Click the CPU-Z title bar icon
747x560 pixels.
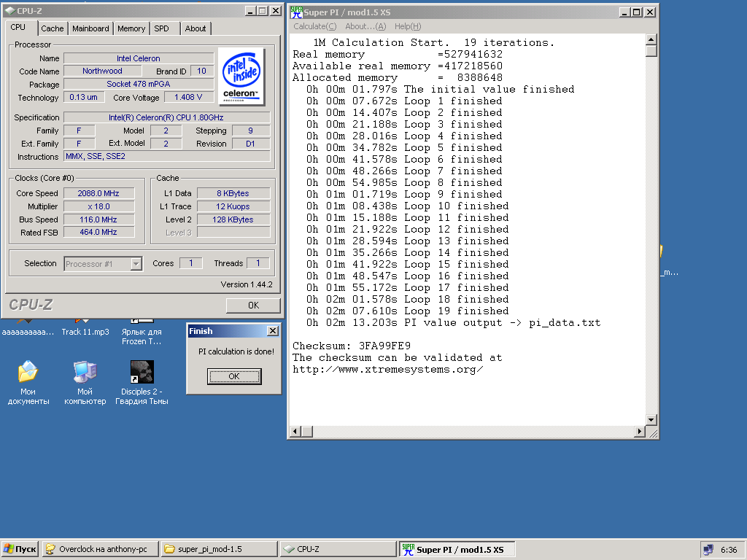[x=9, y=10]
